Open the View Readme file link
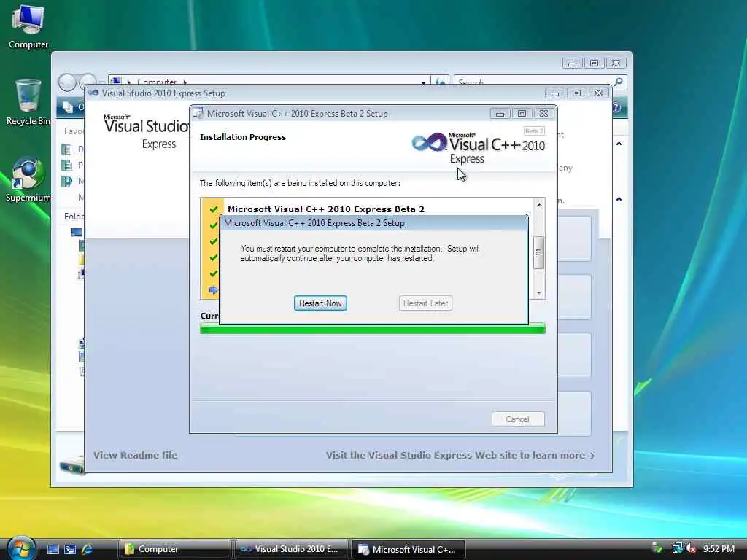Viewport: 747px width, 560px height. coord(135,455)
